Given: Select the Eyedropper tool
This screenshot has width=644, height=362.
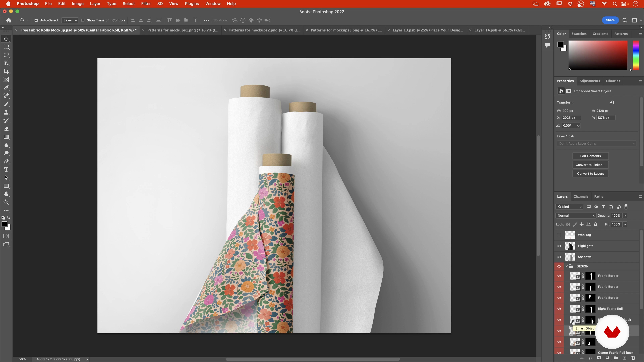Looking at the screenshot, I should point(6,88).
